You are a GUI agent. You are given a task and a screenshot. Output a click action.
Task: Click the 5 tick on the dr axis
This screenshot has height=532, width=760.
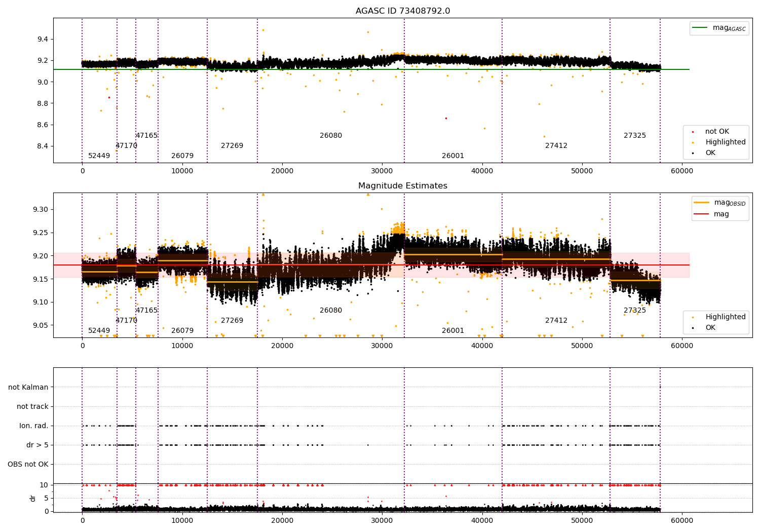click(47, 499)
